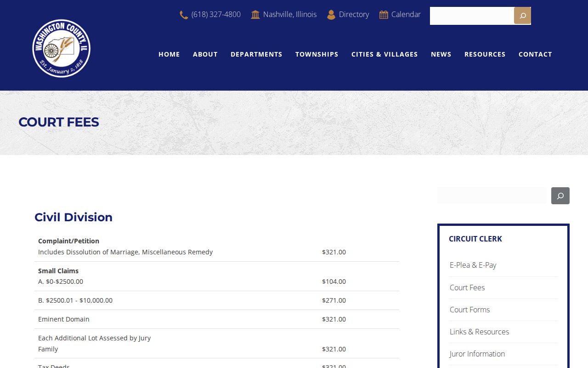Click the gray sidebar search button

click(x=560, y=195)
